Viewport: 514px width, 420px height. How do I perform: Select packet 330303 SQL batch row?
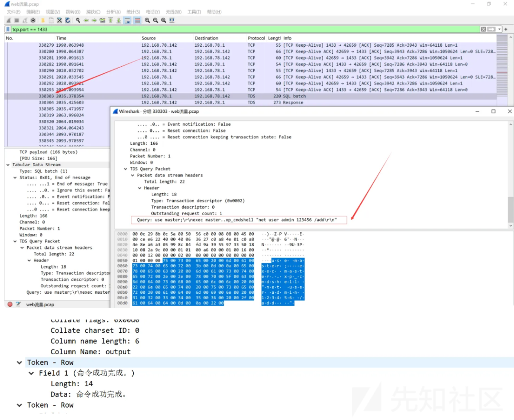250,96
